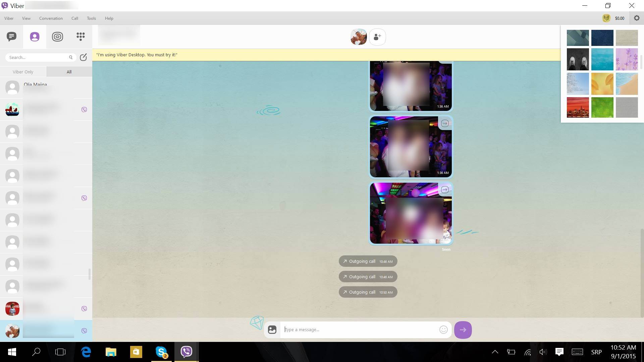
Task: Show hidden system tray icons
Action: click(x=495, y=352)
